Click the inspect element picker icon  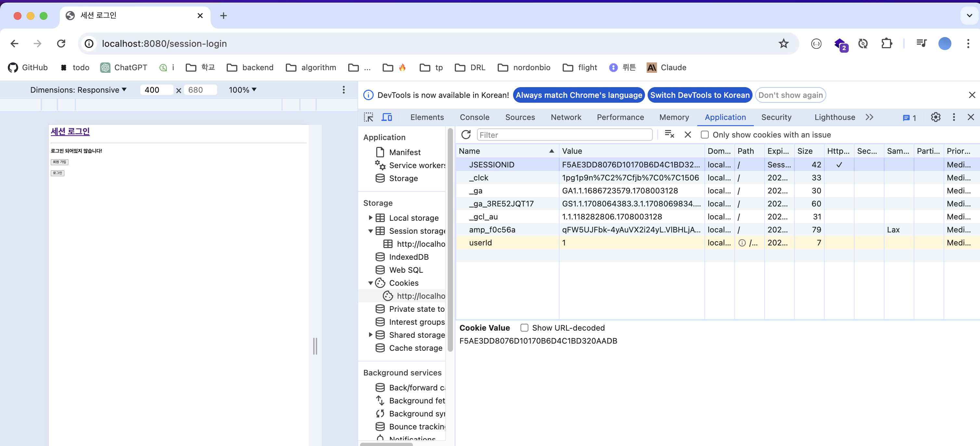368,117
